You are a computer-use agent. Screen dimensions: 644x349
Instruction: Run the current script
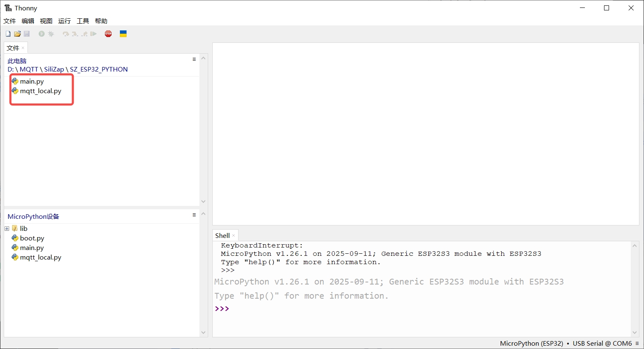[41, 34]
